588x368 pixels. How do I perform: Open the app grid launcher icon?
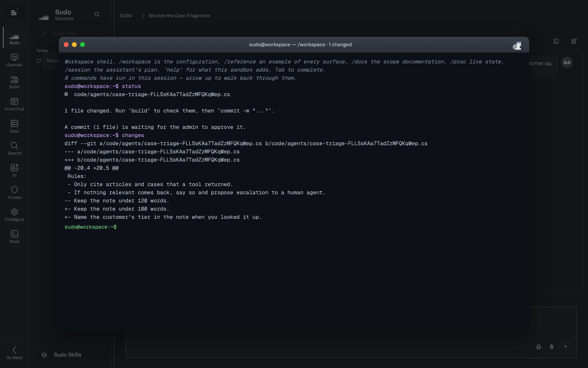click(14, 12)
